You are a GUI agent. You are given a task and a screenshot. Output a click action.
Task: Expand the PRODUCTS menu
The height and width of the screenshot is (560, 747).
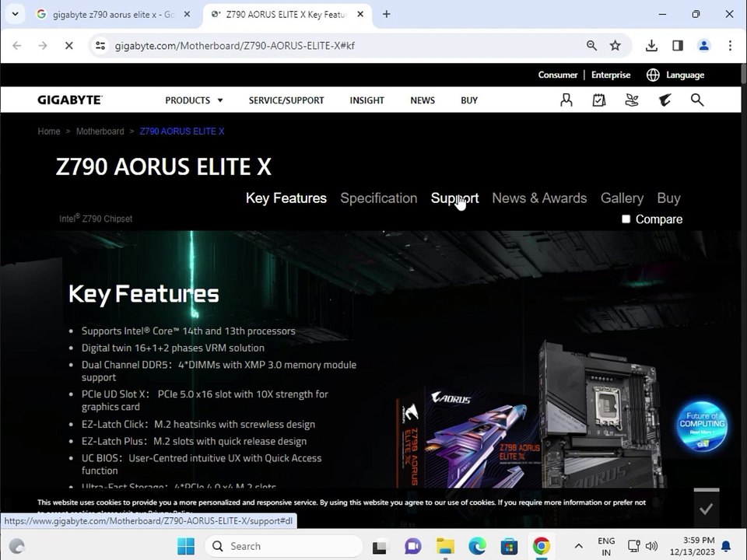194,100
